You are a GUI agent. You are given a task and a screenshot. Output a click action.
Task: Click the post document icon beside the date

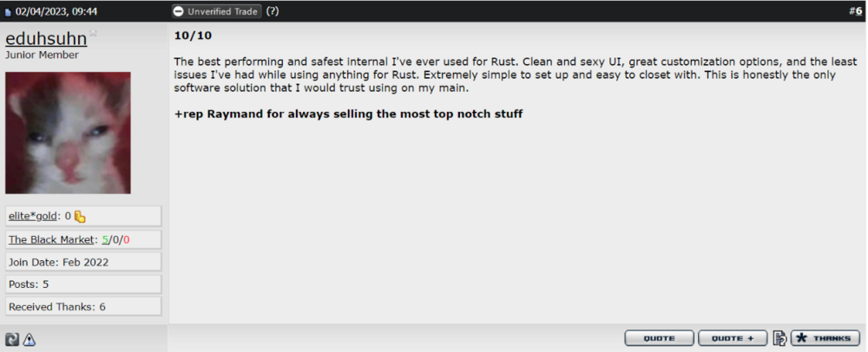point(9,12)
